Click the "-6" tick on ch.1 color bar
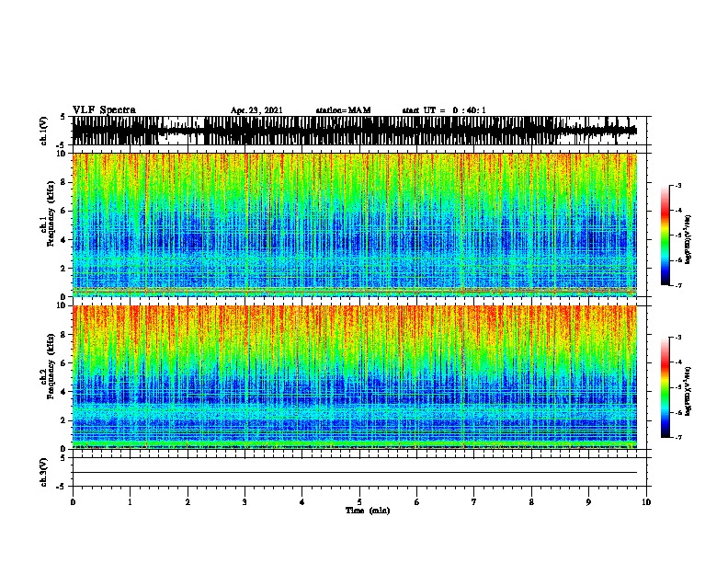The image size is (728, 563). [x=677, y=260]
